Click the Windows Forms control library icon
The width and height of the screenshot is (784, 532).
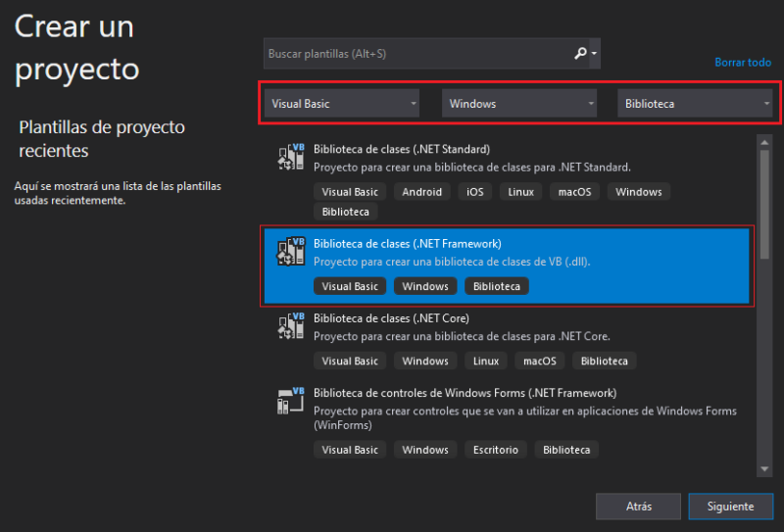291,401
